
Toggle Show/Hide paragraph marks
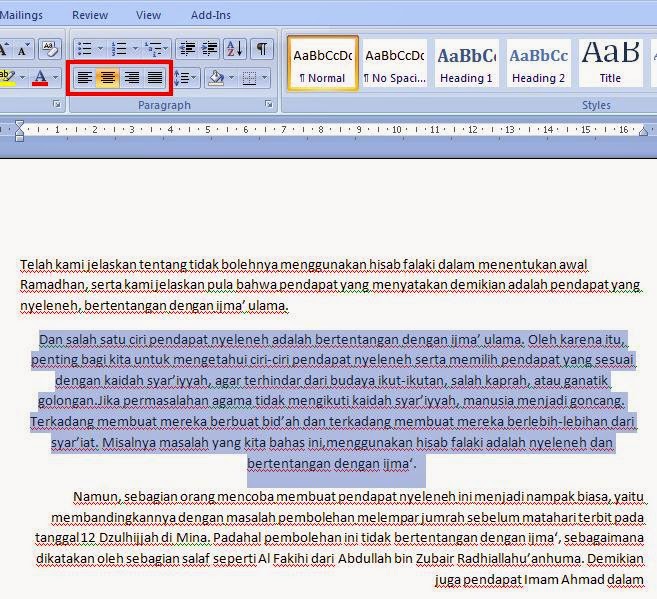[262, 49]
